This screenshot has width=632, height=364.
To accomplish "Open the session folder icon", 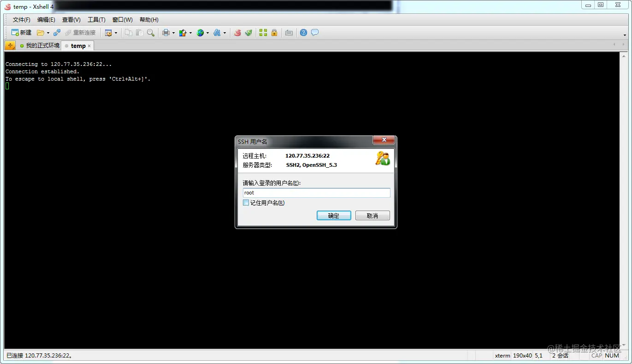I will tap(41, 33).
